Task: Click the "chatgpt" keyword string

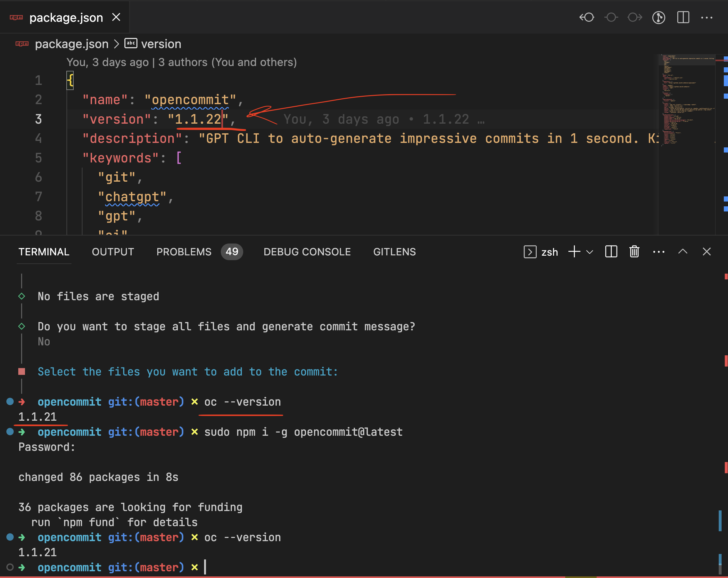Action: click(132, 197)
